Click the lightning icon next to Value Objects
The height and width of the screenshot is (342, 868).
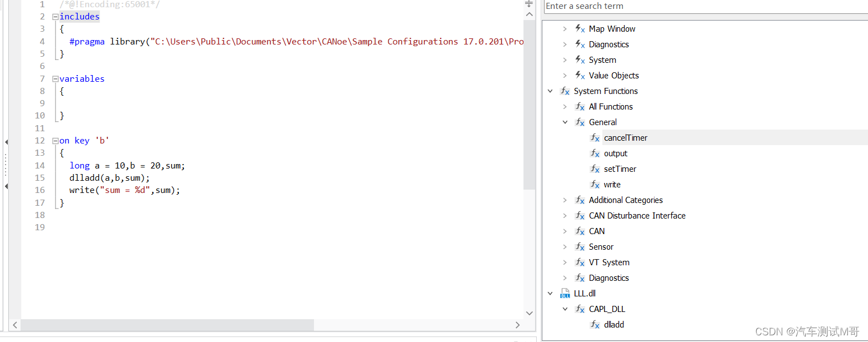580,75
